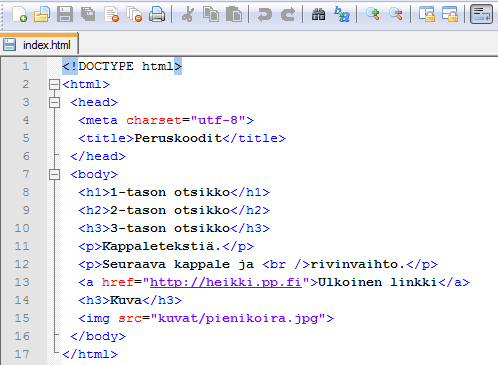Click line number 17 in margin
498x365 pixels.
pos(22,354)
